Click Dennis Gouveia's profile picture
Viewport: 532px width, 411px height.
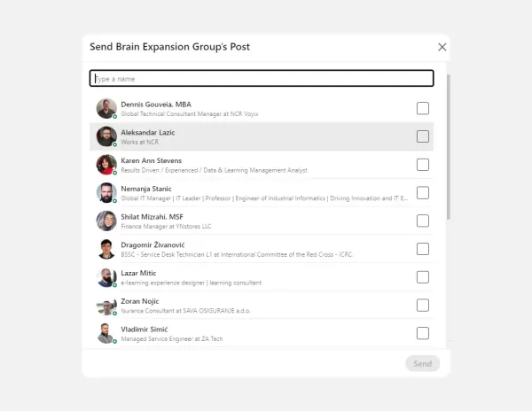(x=106, y=108)
